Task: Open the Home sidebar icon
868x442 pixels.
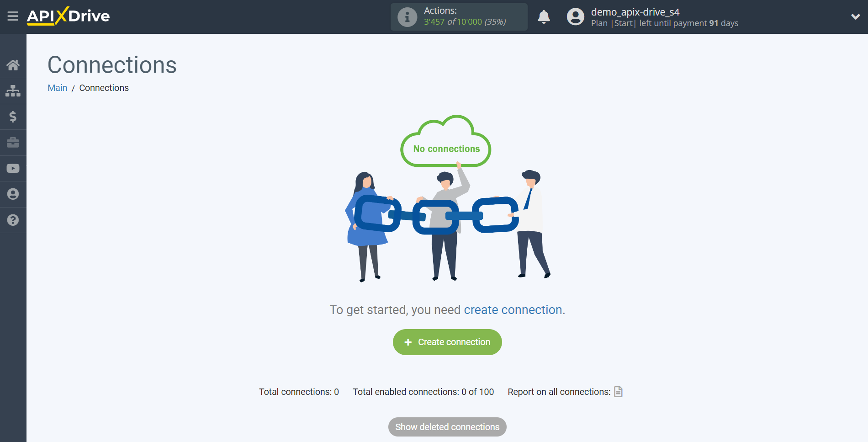Action: (13, 65)
